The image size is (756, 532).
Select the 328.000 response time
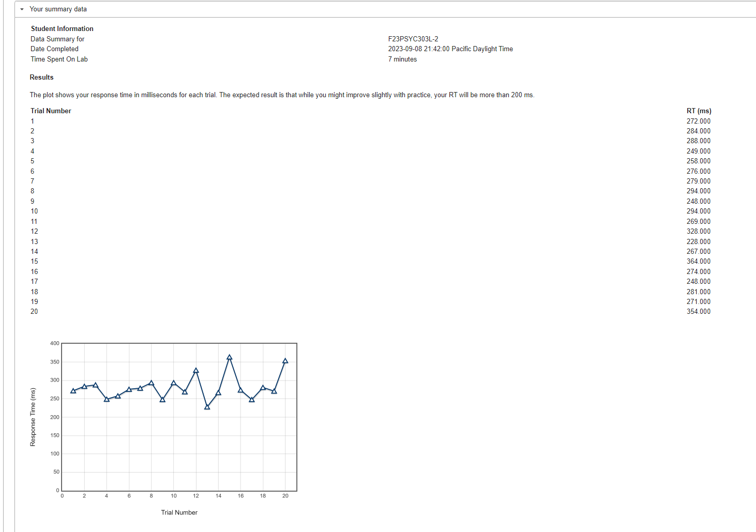698,232
